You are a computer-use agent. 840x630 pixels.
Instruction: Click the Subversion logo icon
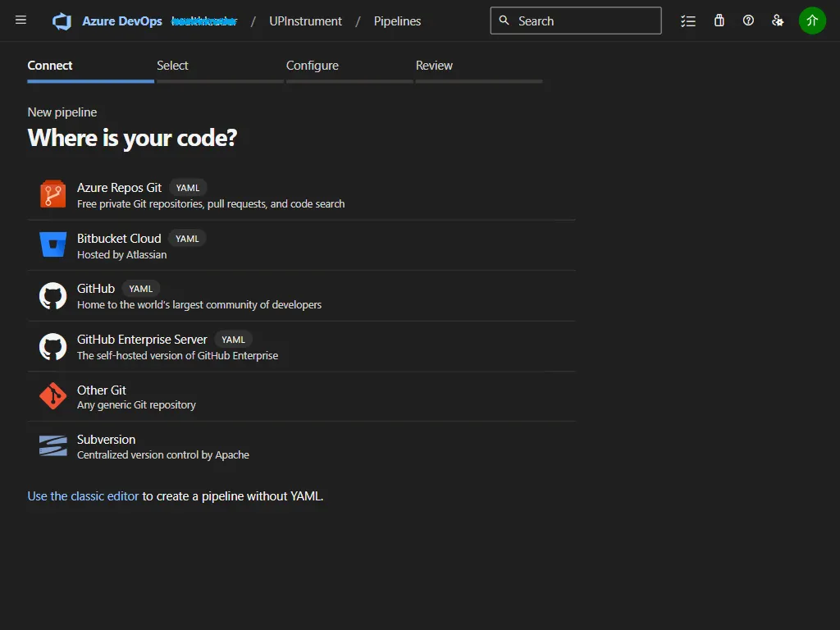(x=53, y=445)
